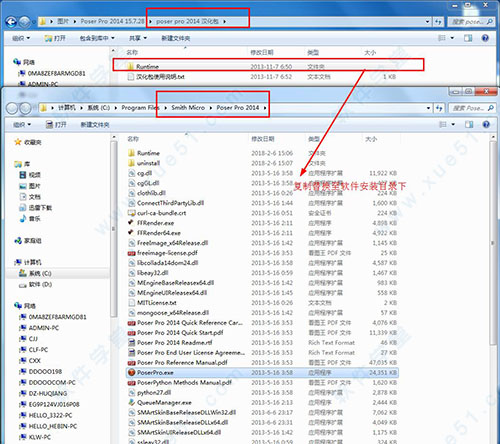The height and width of the screenshot is (444, 500).
Task: Click the help icon in the front window toolbar
Action: coord(486,124)
